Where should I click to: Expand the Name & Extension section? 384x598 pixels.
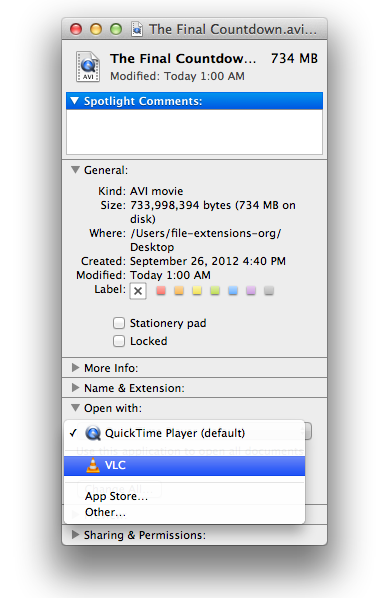(x=76, y=388)
